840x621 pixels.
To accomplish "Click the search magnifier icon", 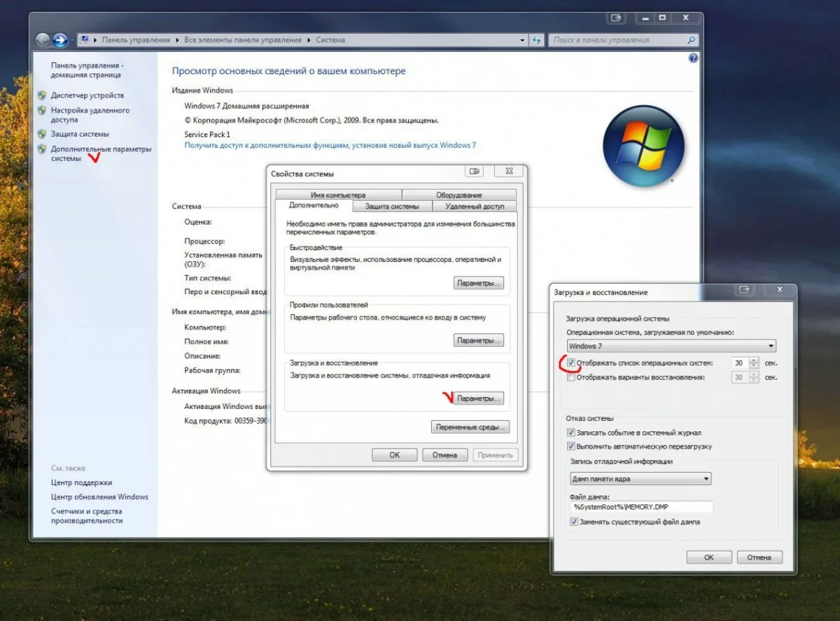I will click(692, 40).
